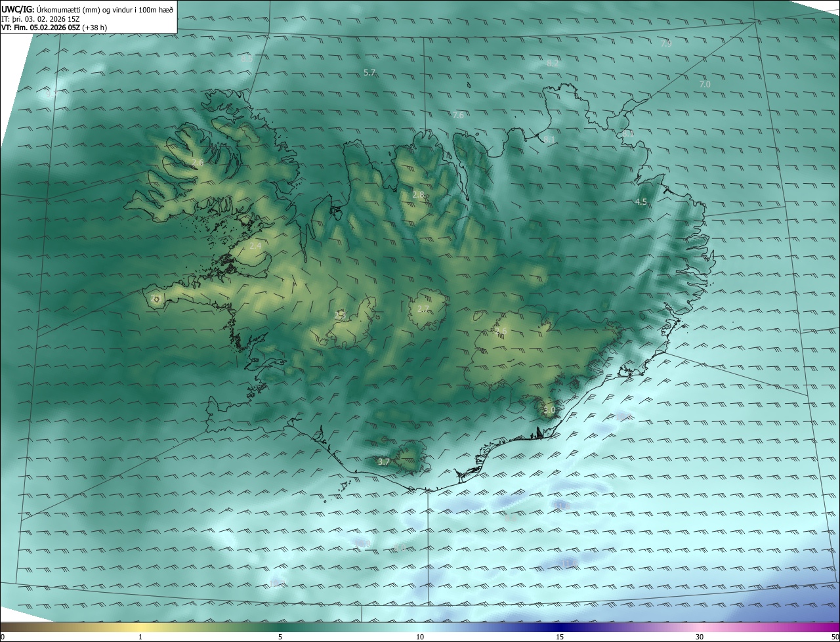
Task: Click the 3.0 value label near the southeast coast
Action: click(x=549, y=410)
